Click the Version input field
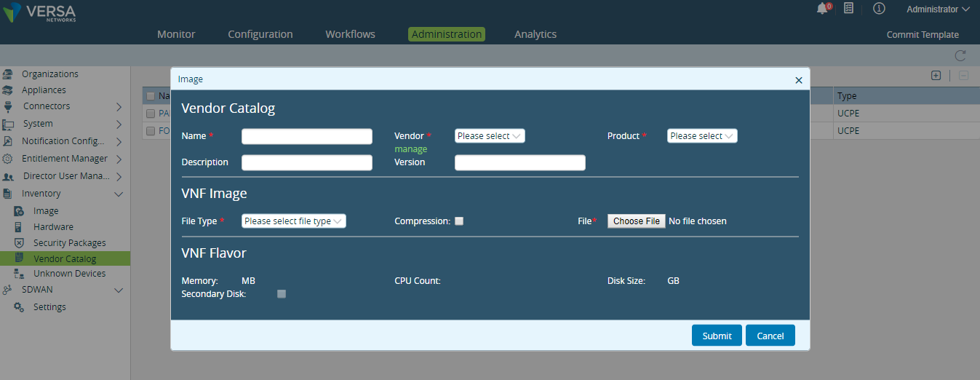This screenshot has height=380, width=980. point(520,162)
